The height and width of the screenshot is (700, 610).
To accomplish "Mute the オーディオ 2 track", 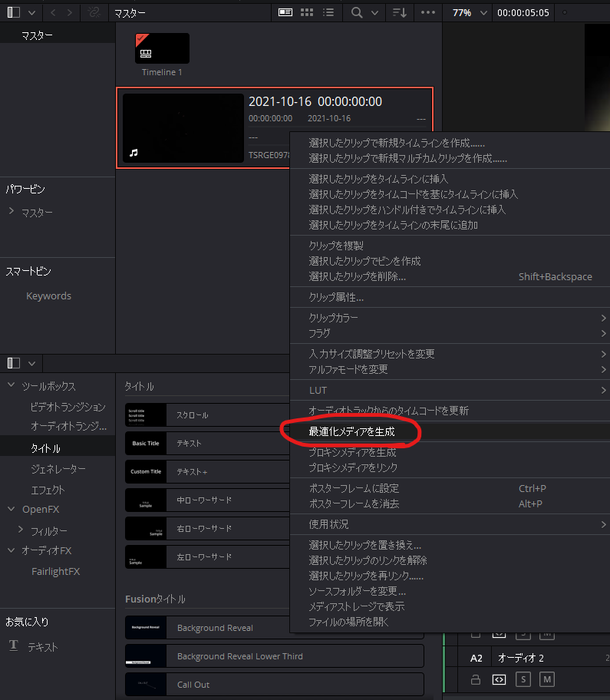I will pos(547,679).
